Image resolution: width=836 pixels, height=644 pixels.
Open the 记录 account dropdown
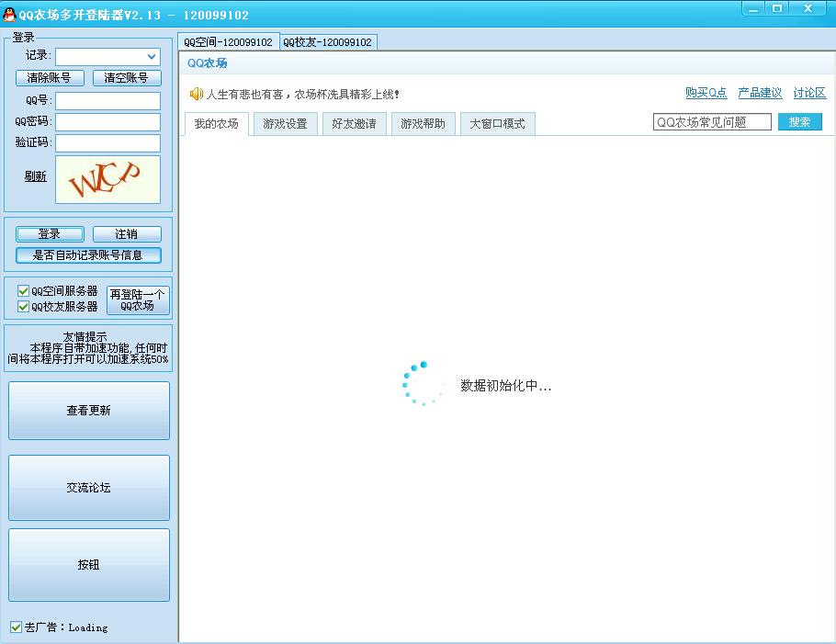pos(152,57)
